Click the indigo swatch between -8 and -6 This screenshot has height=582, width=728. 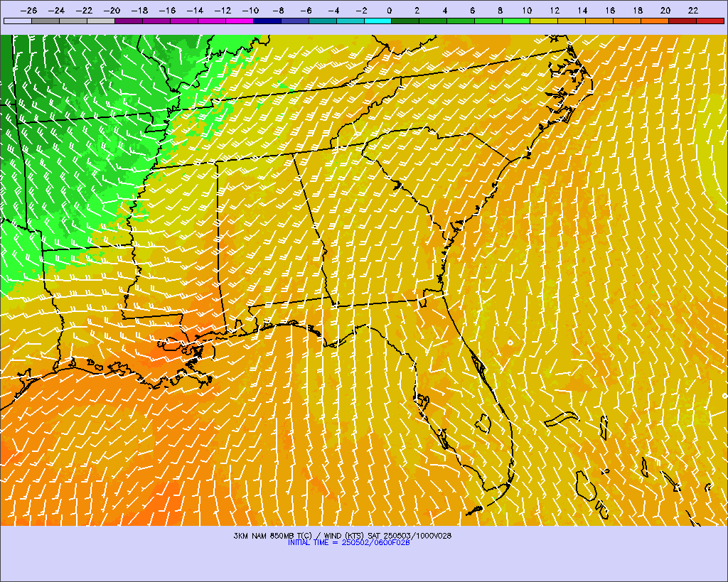pyautogui.click(x=295, y=21)
